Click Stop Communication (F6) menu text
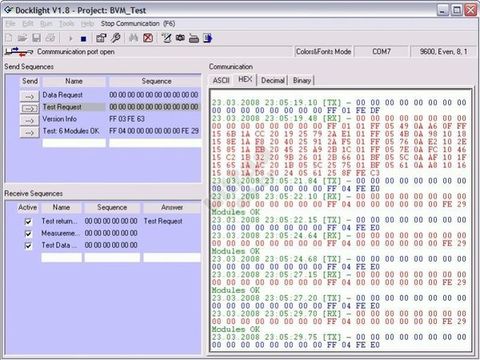The height and width of the screenshot is (360, 480). click(138, 24)
